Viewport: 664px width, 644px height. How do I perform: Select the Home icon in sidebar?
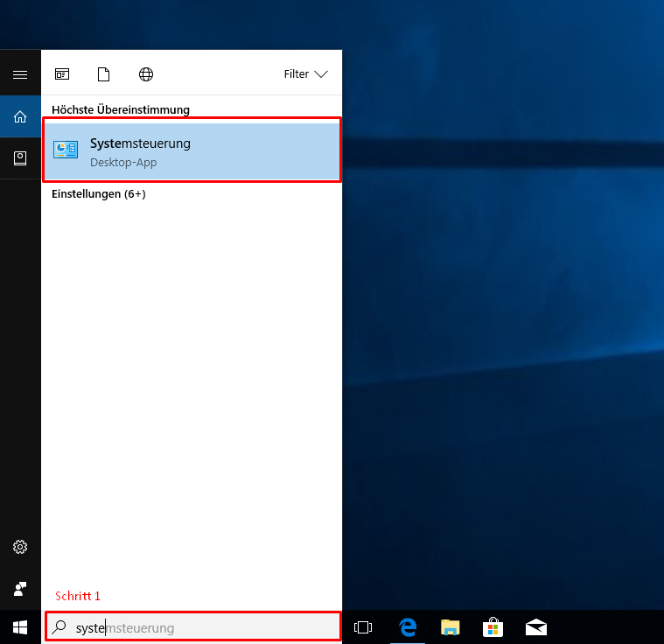(x=20, y=116)
